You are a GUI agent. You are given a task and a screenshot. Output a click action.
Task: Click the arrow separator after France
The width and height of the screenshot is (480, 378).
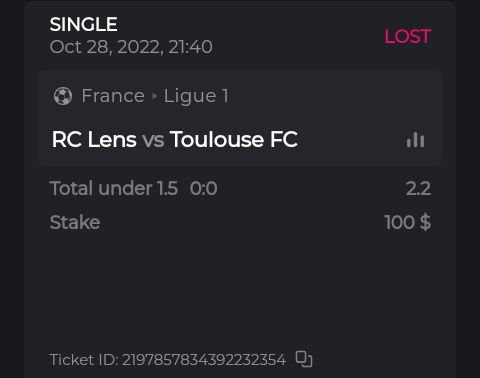click(x=154, y=96)
